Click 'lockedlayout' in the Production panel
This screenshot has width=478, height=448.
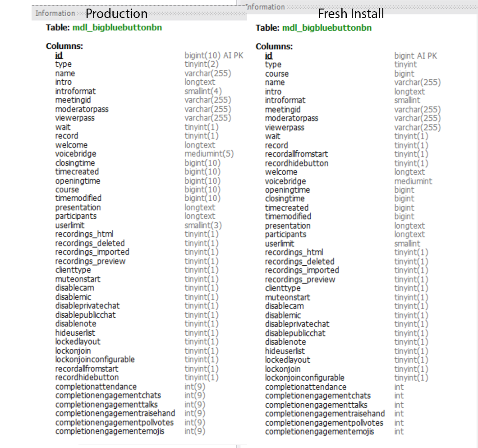(x=78, y=342)
